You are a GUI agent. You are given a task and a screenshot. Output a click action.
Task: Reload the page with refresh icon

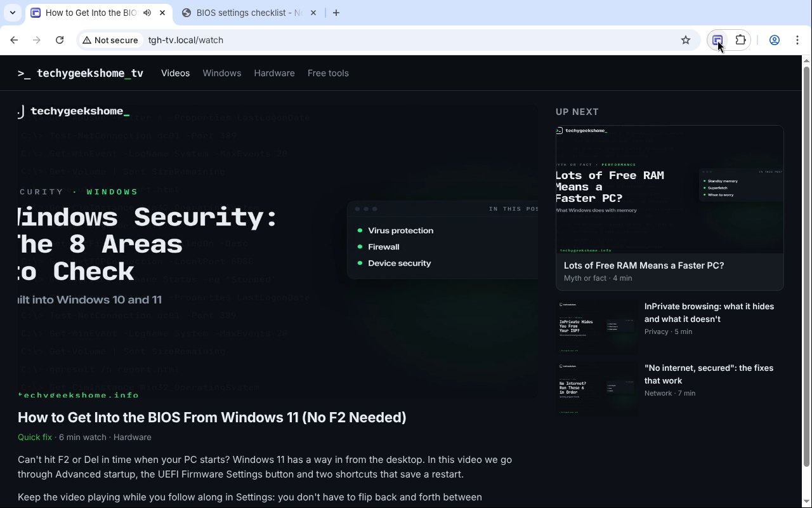[x=60, y=40]
